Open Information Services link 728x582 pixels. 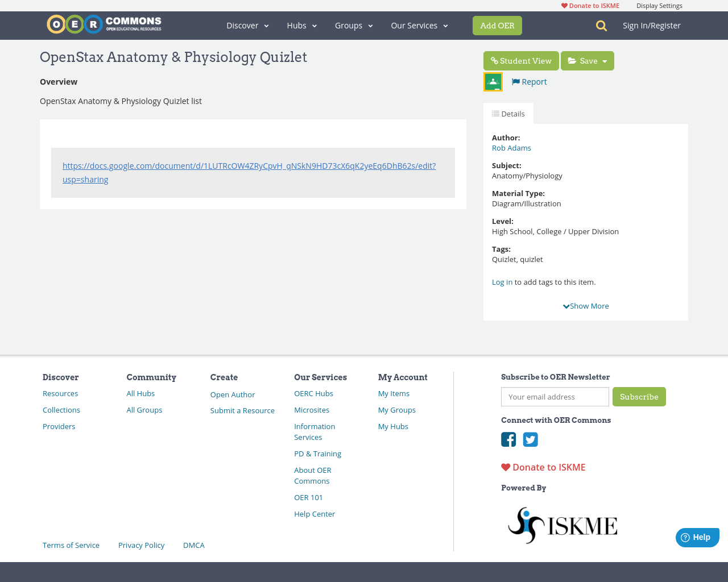[x=315, y=432]
